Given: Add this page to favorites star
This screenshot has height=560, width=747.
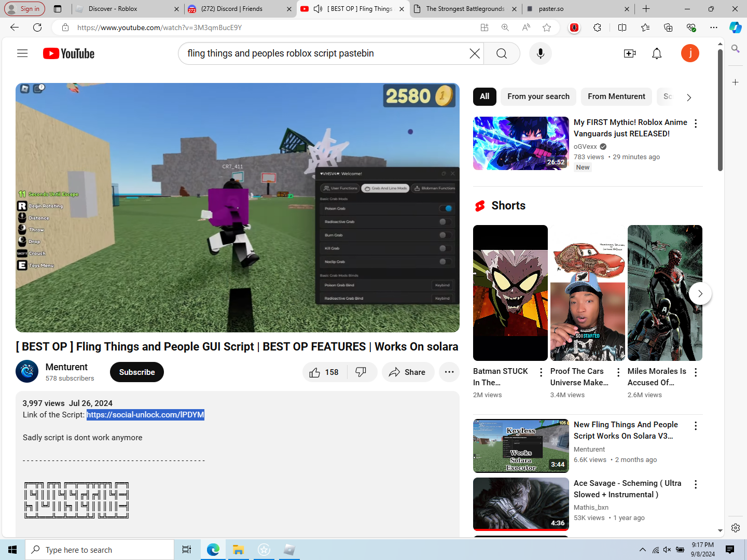Looking at the screenshot, I should point(547,27).
